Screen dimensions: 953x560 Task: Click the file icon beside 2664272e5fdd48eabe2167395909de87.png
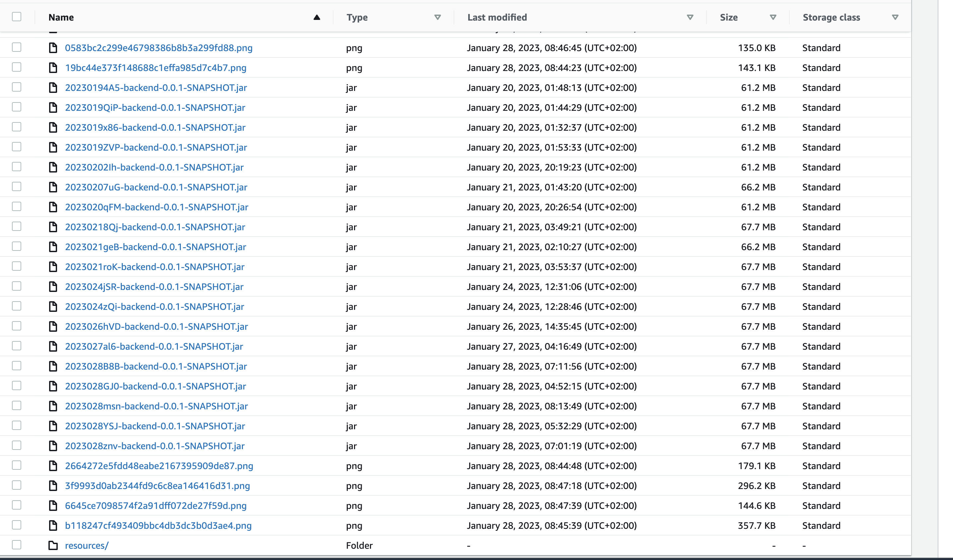[x=53, y=466]
